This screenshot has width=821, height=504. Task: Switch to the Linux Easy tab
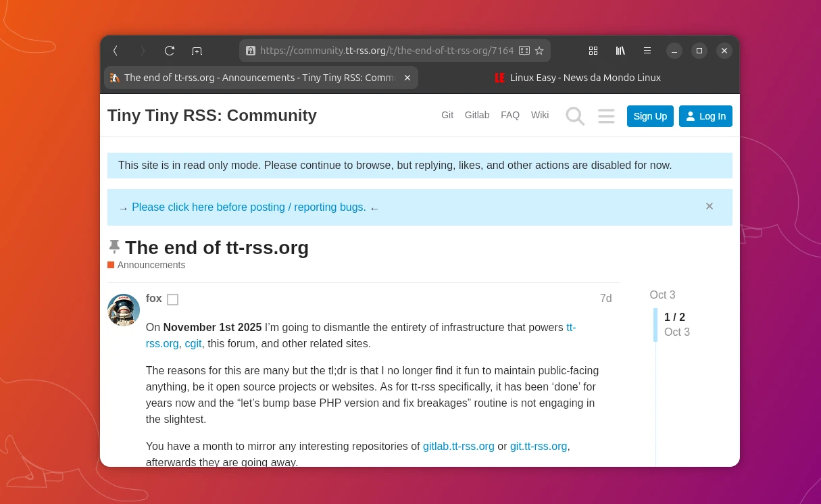coord(578,78)
